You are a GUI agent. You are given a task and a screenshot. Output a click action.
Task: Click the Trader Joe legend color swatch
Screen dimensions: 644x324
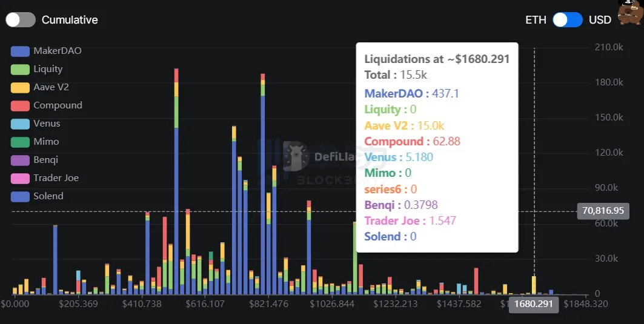tap(20, 178)
